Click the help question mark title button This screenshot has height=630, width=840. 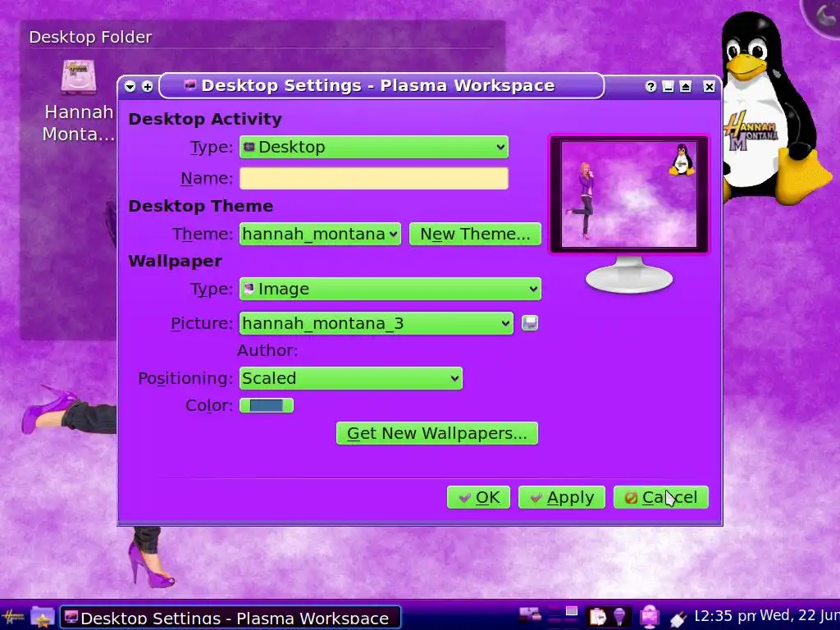click(651, 86)
